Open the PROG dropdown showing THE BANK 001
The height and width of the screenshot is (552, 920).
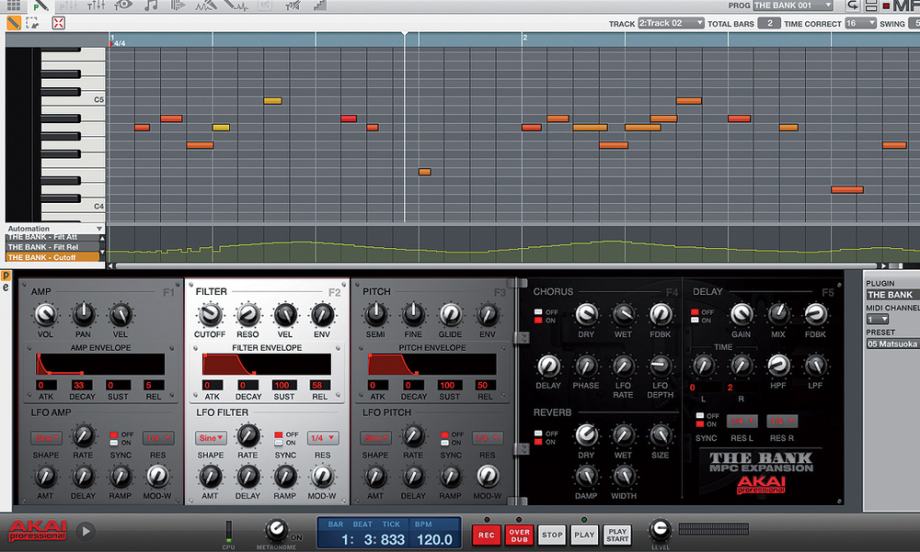(793, 6)
